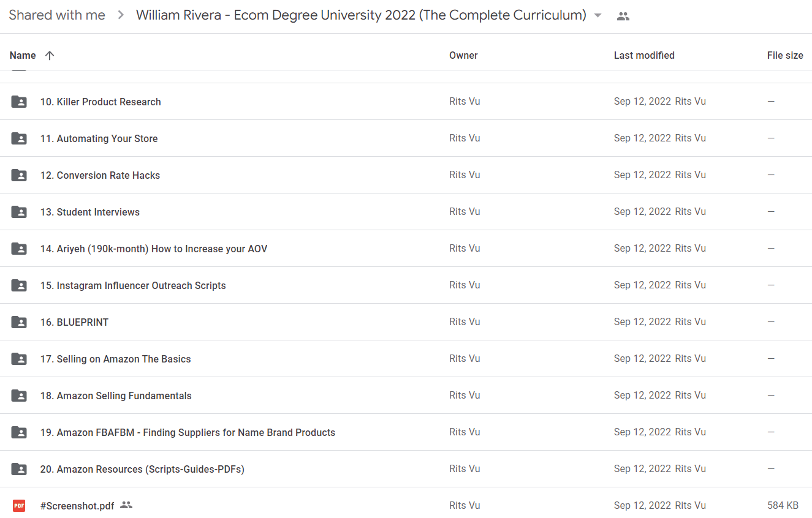Click folder icon beside Amazon Selling Fundamentals
Viewport: 812px width, 518px height.
coord(19,396)
